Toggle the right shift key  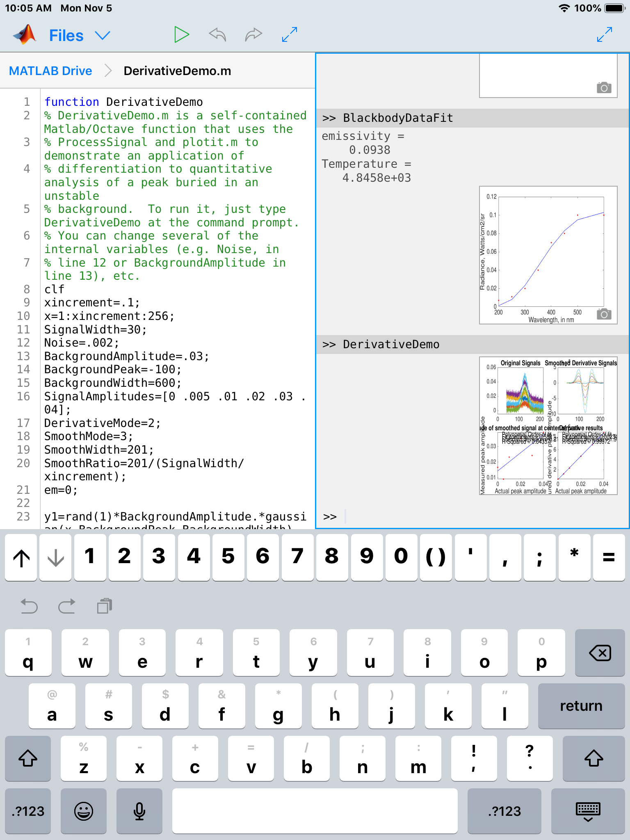pos(593,758)
